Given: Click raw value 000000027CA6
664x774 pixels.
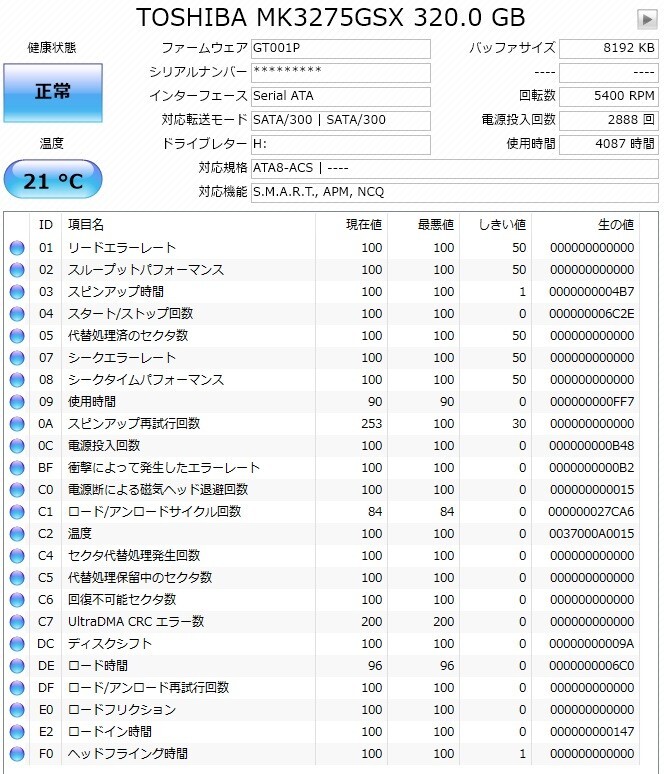Looking at the screenshot, I should coord(591,512).
